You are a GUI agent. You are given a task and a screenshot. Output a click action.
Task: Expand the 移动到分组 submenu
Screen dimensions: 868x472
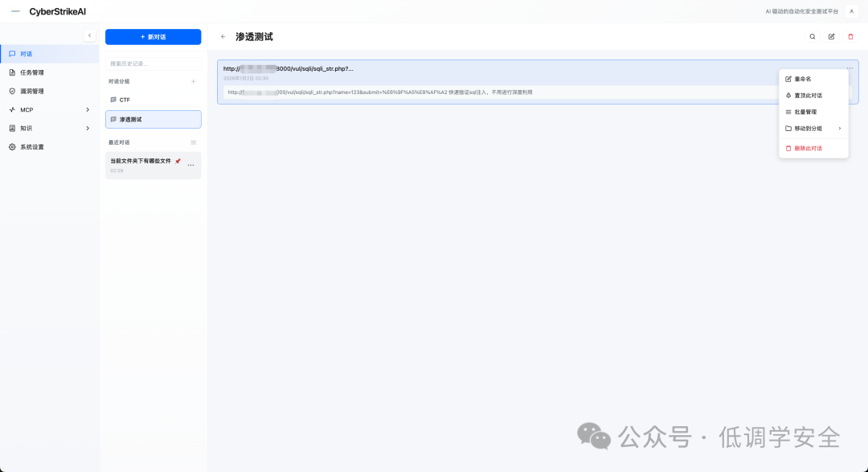(x=813, y=129)
